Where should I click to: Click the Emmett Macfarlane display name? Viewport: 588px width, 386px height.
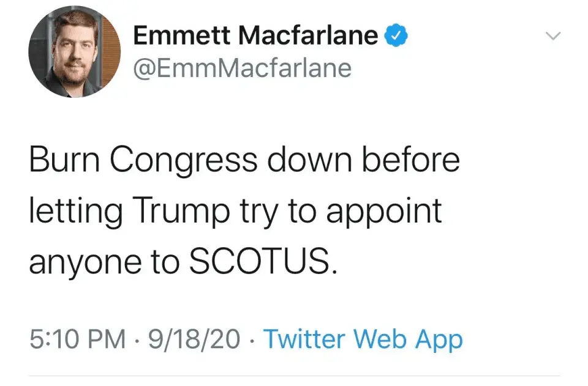click(255, 36)
